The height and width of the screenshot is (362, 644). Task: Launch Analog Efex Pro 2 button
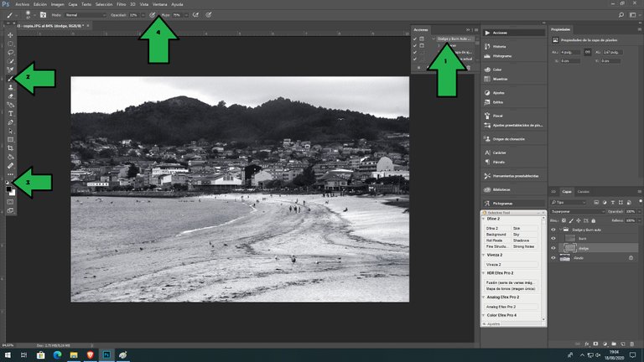click(511, 307)
